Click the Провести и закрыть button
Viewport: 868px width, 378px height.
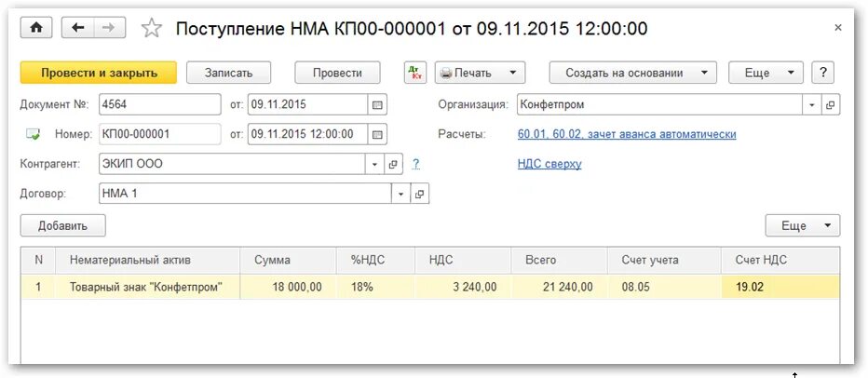pyautogui.click(x=97, y=73)
